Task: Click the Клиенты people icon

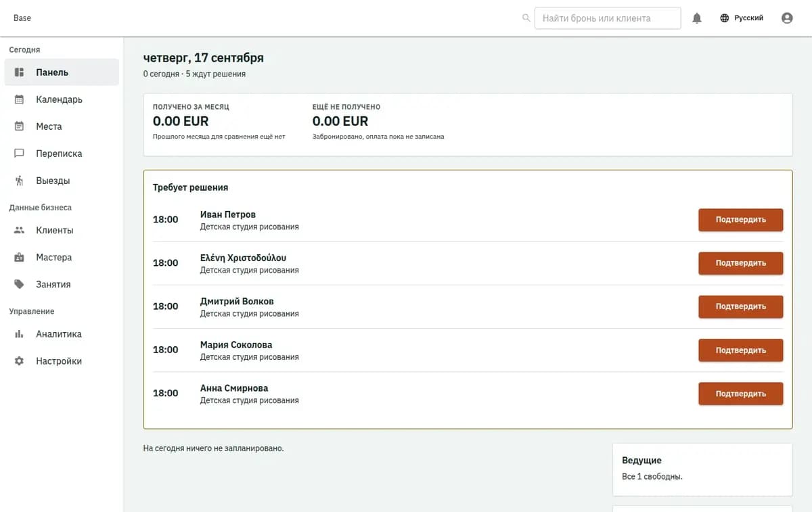Action: click(20, 230)
